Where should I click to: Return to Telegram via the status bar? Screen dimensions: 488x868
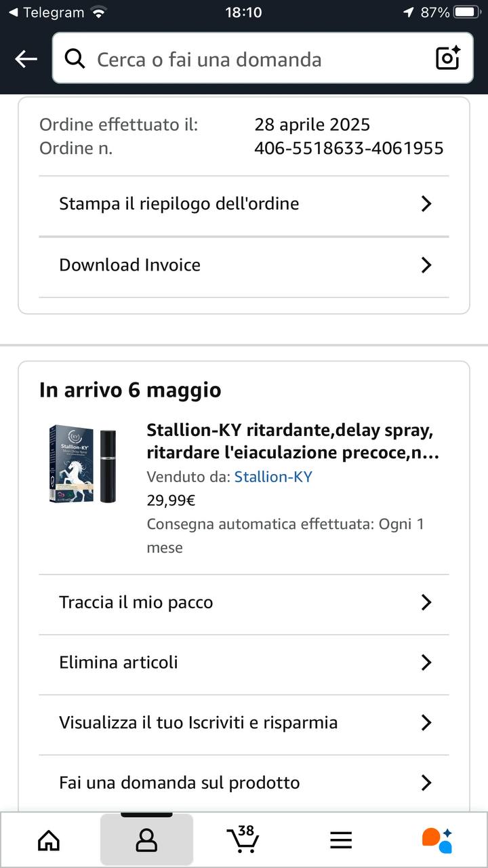[46, 12]
